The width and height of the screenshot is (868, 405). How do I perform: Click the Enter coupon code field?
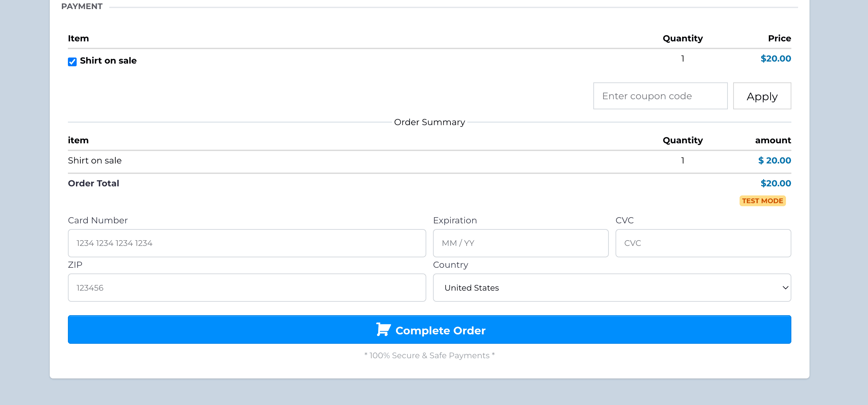tap(660, 96)
